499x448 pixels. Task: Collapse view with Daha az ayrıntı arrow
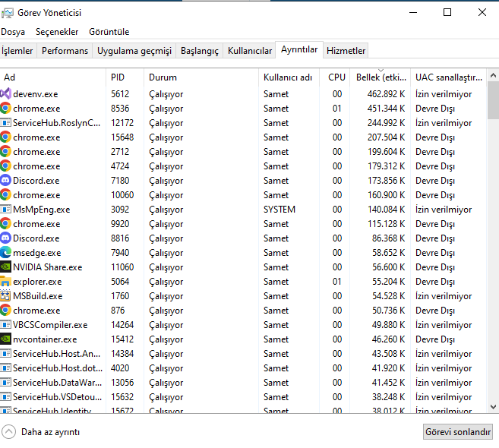(x=8, y=432)
